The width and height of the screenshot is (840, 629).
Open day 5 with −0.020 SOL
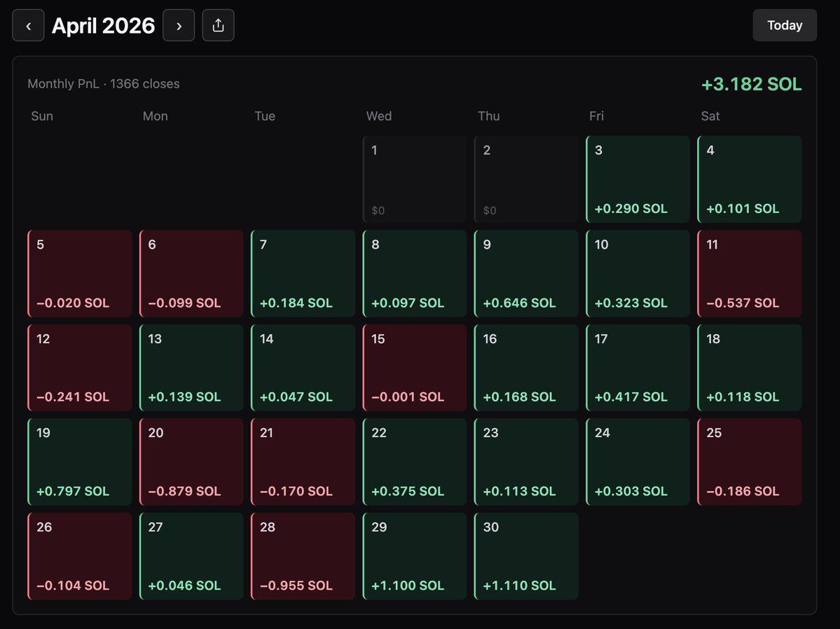point(80,273)
